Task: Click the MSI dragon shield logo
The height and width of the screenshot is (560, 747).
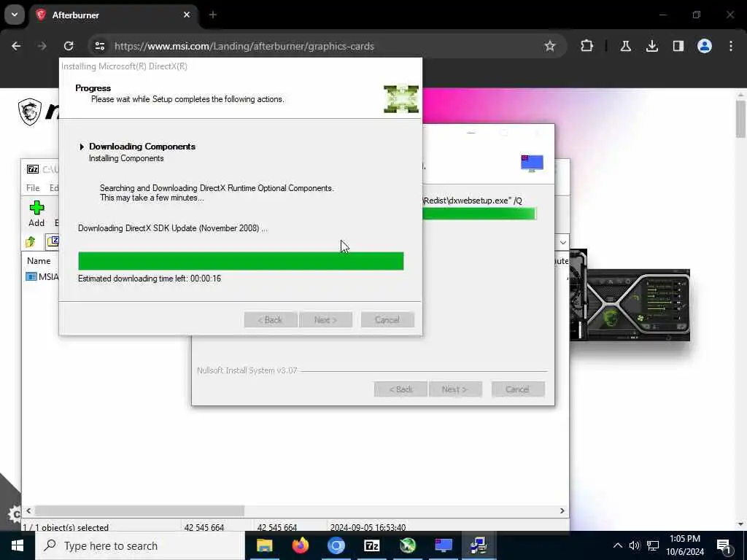Action: tap(29, 112)
